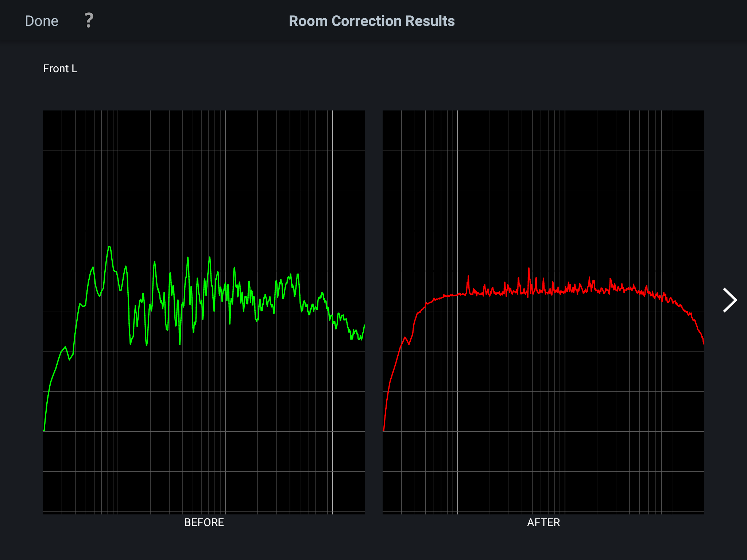Viewport: 747px width, 560px height.
Task: Click the AFTER caption under the right graph
Action: tap(543, 522)
